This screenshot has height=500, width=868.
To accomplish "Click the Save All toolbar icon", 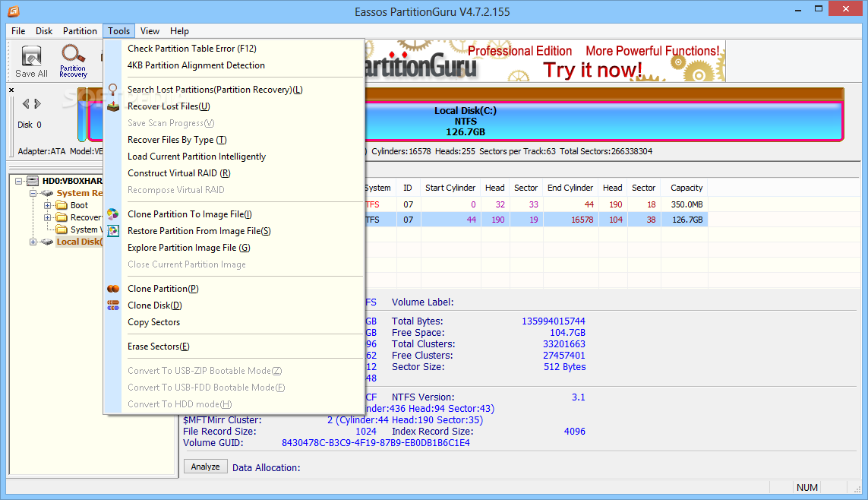I will pyautogui.click(x=31, y=62).
